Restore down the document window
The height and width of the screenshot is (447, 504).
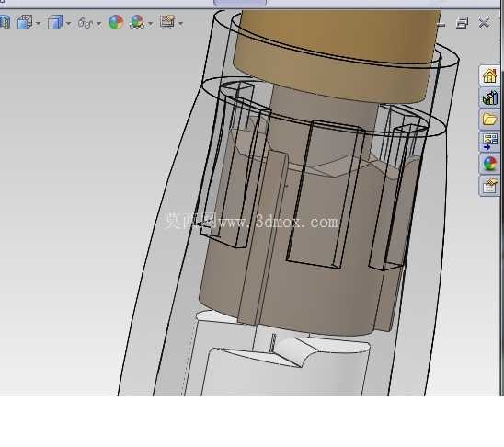pos(463,23)
